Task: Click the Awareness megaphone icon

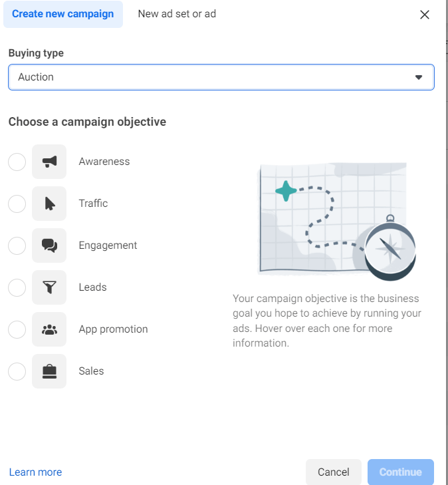Action: click(49, 162)
